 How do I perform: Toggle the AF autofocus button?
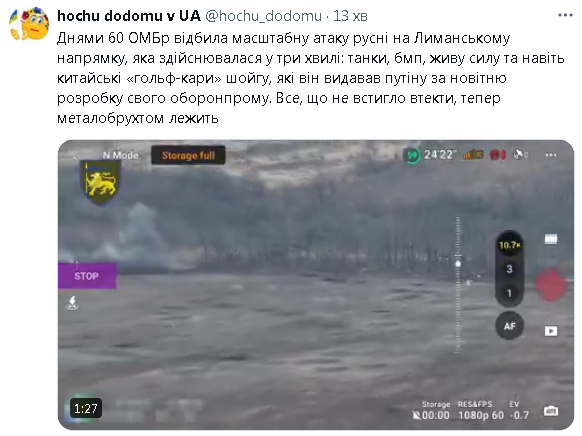pos(510,326)
